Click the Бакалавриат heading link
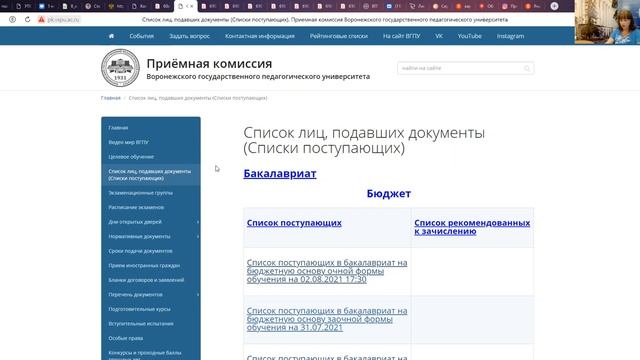The image size is (640, 360). 280,173
